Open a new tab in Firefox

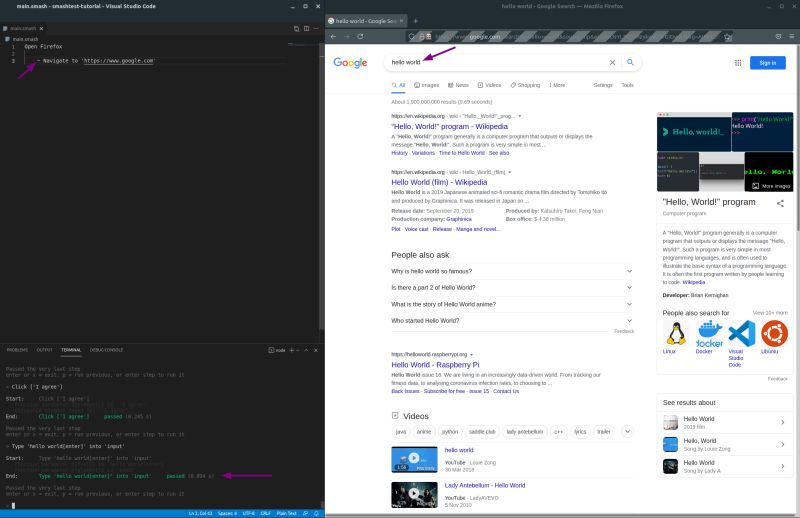(416, 21)
